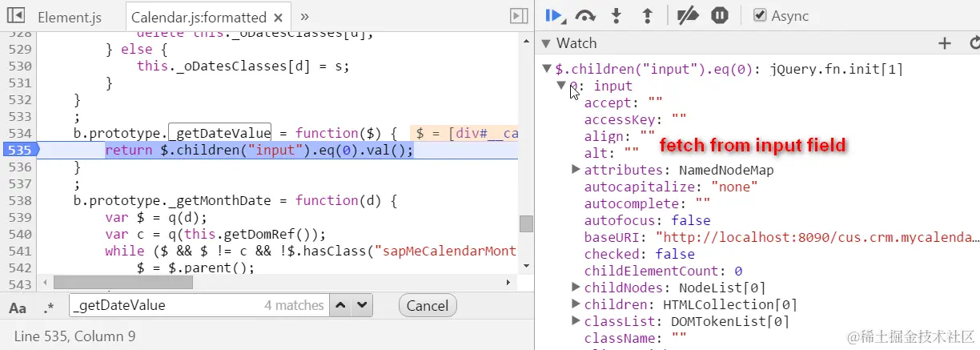Toggle the Async checkbox
Viewport: 980px width, 350px height.
coord(760,15)
